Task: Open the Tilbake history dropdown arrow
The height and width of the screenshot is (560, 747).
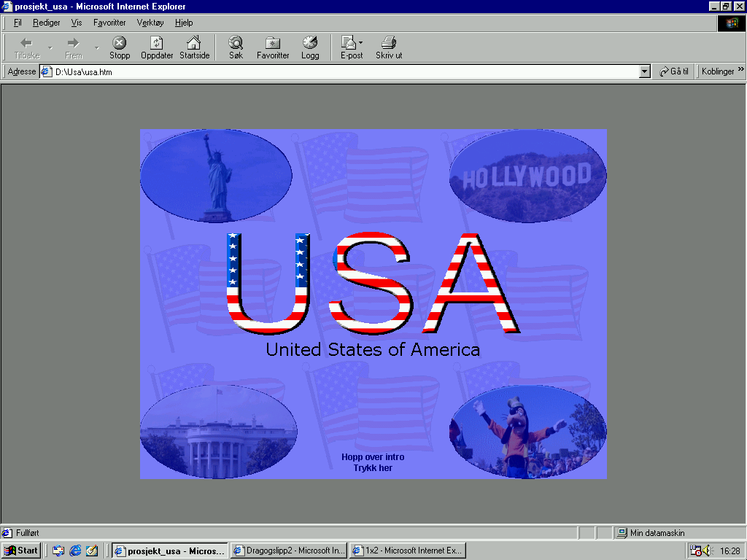Action: [50, 47]
